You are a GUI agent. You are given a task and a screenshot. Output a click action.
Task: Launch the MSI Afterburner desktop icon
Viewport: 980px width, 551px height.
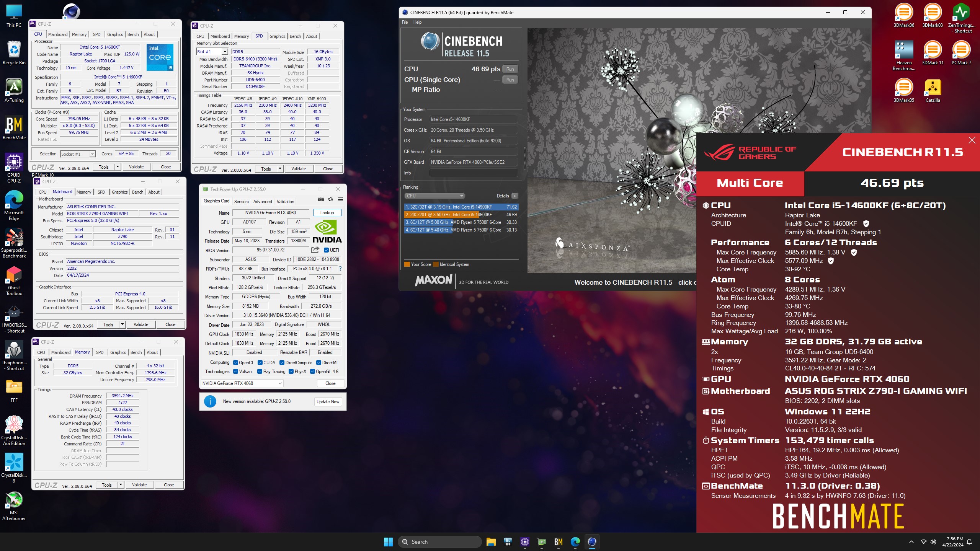coord(14,505)
